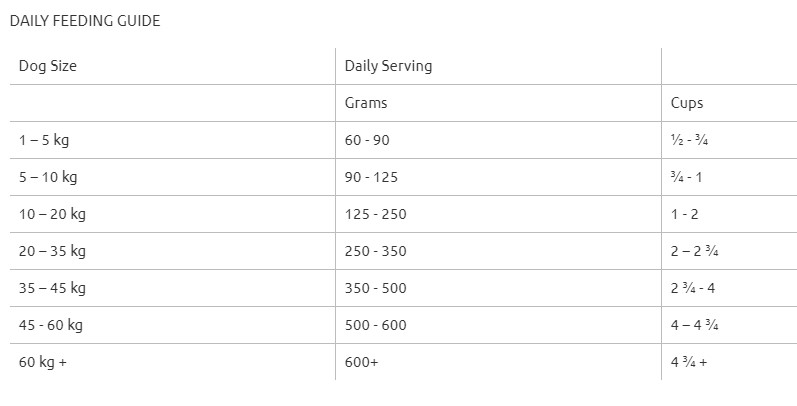Select the Dog Size column header
The width and height of the screenshot is (797, 406).
(48, 66)
